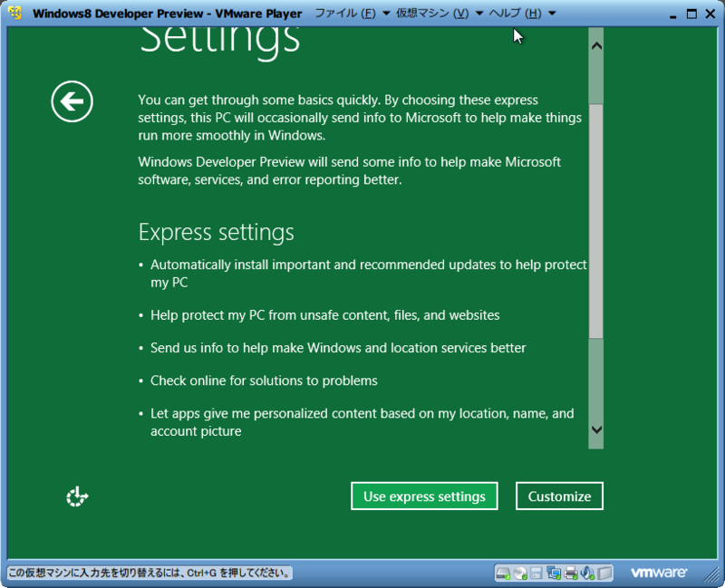Click 'Help protect my PC from unsafe content' line

325,315
